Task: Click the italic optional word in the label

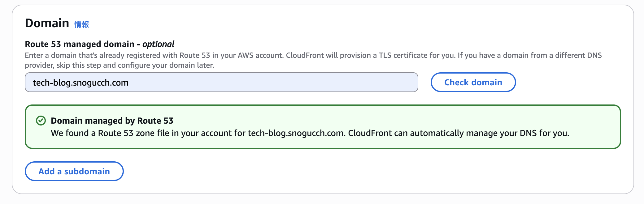Action: coord(158,44)
